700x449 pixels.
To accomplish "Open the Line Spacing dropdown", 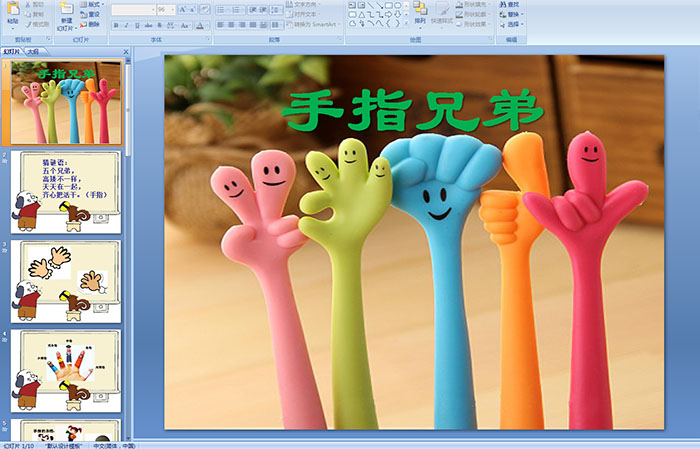I will coord(277,10).
